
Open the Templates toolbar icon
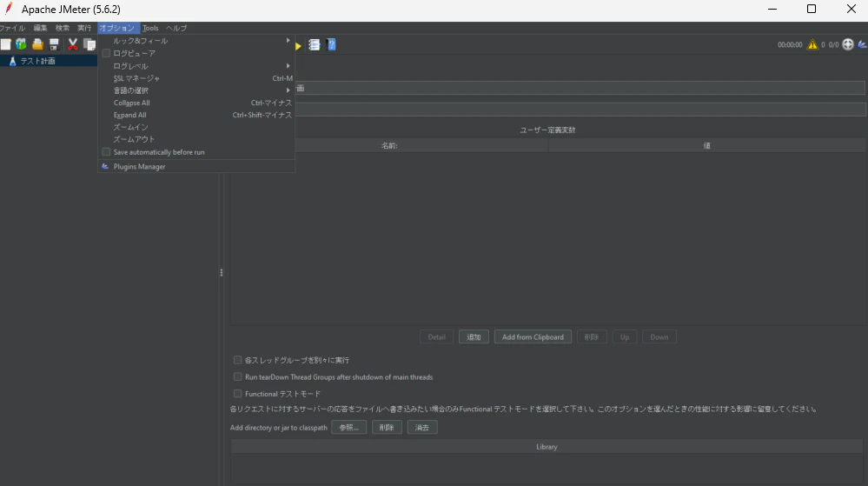coord(21,44)
